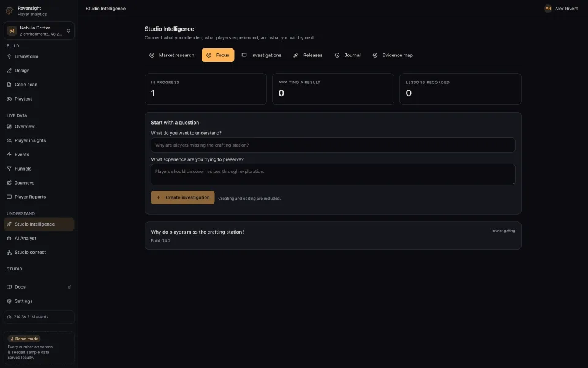This screenshot has width=588, height=368.
Task: Click 'Creating and editing are included.' text
Action: [249, 199]
